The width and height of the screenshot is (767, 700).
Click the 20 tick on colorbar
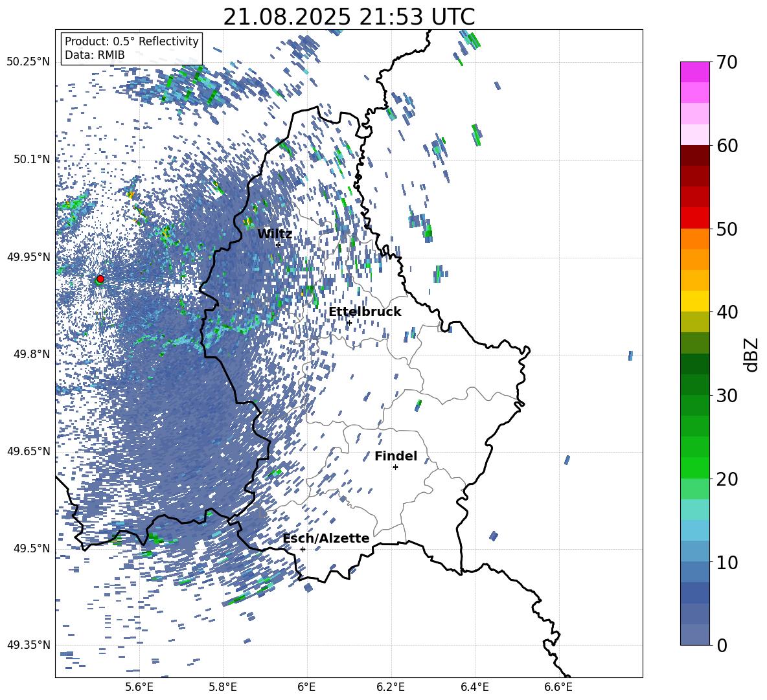pos(727,479)
